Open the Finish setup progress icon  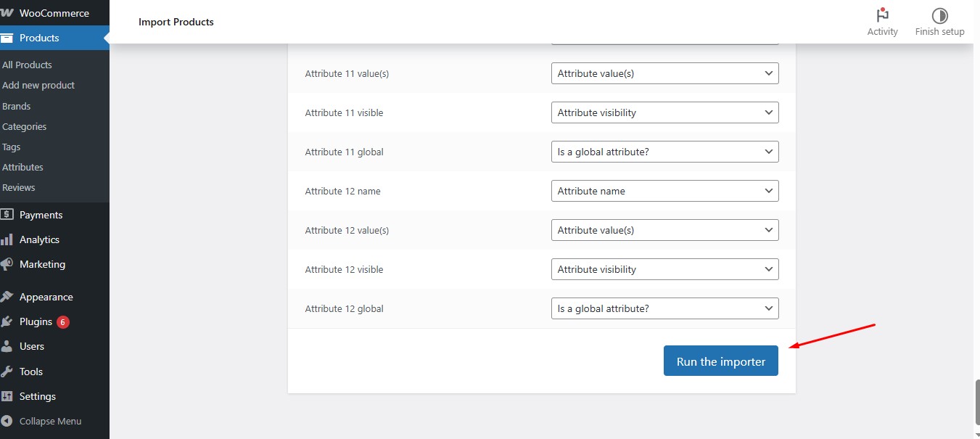[939, 16]
